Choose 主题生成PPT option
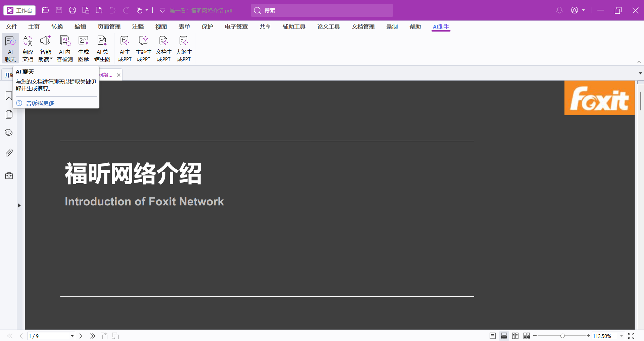Viewport: 644px width, 341px height. point(144,49)
